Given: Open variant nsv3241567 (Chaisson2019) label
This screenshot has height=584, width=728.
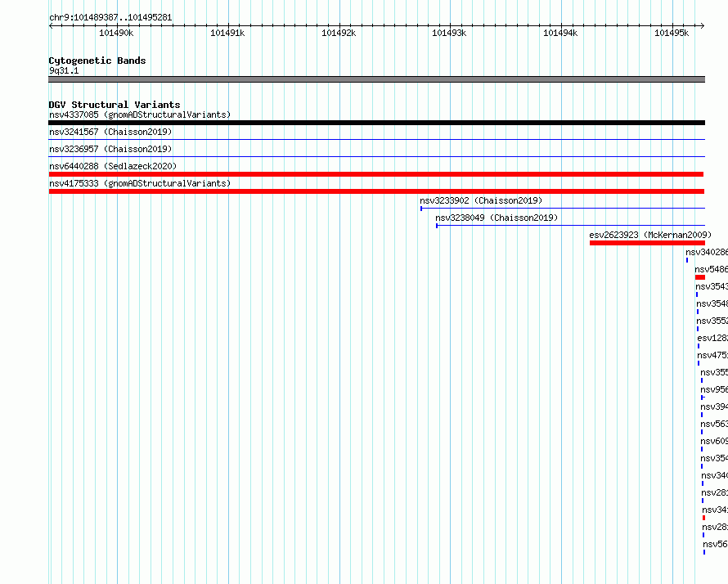Looking at the screenshot, I should (110, 132).
